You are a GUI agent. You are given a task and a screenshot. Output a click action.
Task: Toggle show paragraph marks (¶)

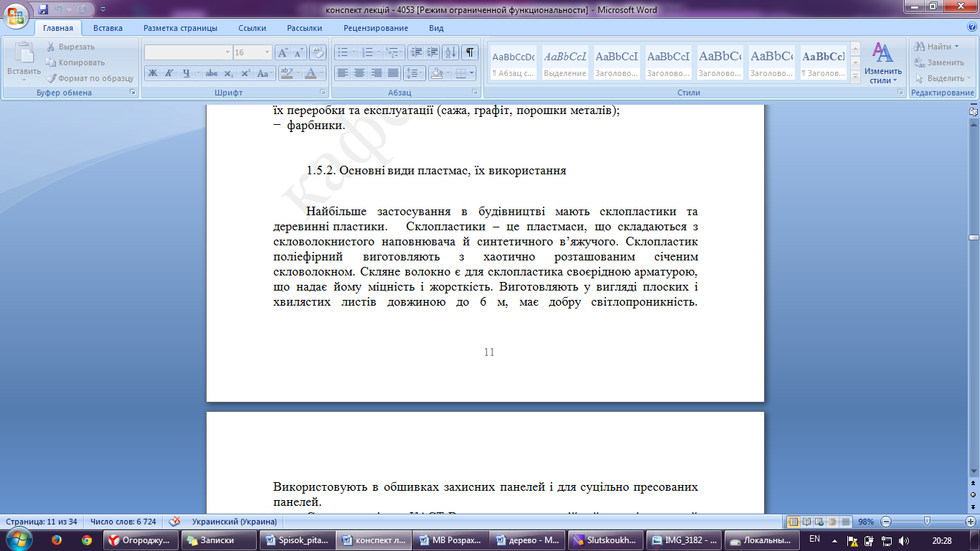(x=470, y=52)
